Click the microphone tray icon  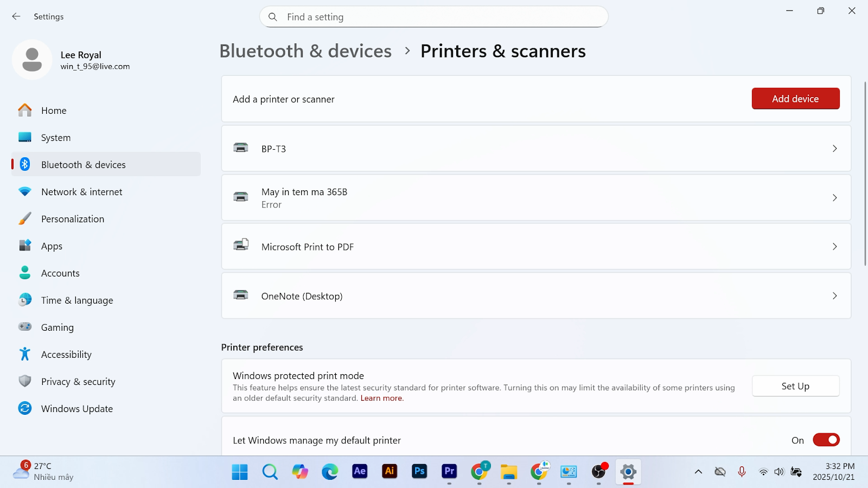click(x=742, y=472)
